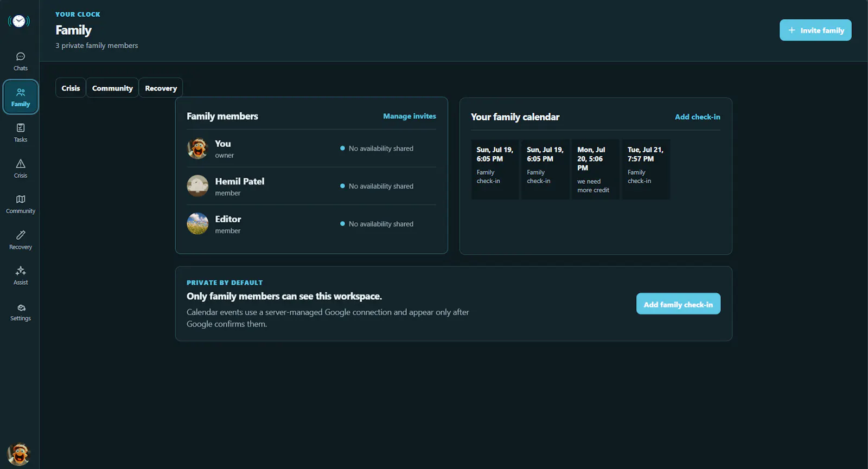Viewport: 868px width, 469px height.
Task: Open Tasks from the sidebar
Action: tap(21, 133)
